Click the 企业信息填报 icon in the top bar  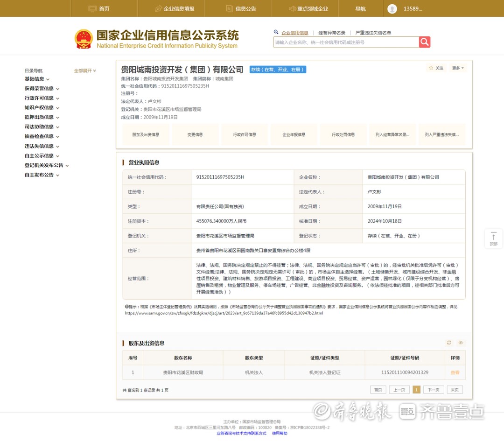tap(159, 9)
